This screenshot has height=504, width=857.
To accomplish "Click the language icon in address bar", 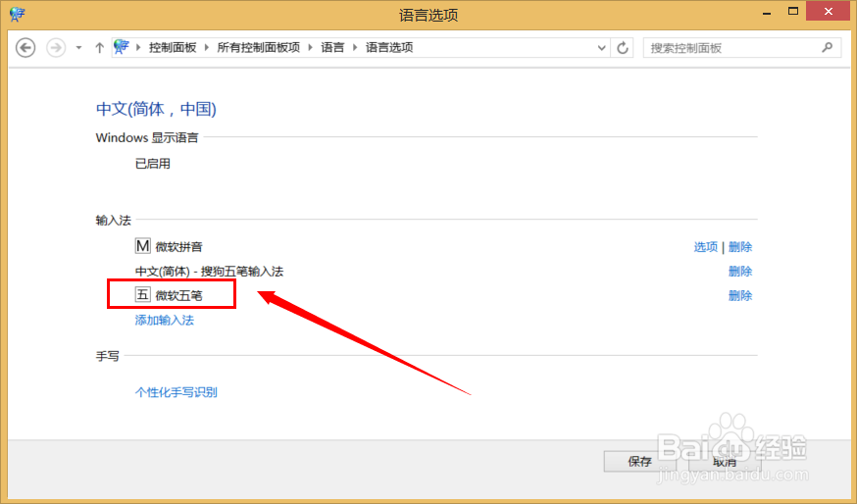I will (x=122, y=47).
